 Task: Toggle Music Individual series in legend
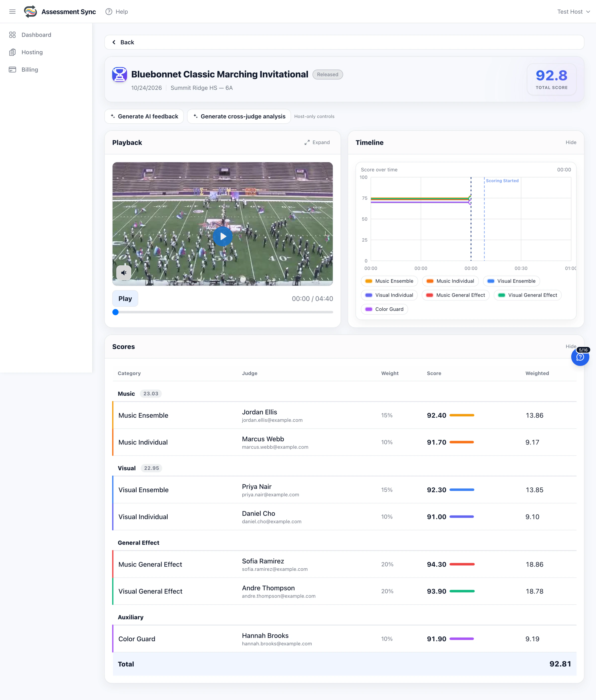pyautogui.click(x=450, y=281)
